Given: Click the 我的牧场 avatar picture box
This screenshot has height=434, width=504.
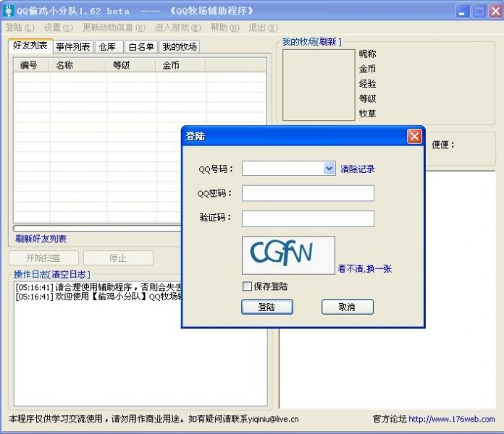Looking at the screenshot, I should [x=319, y=85].
